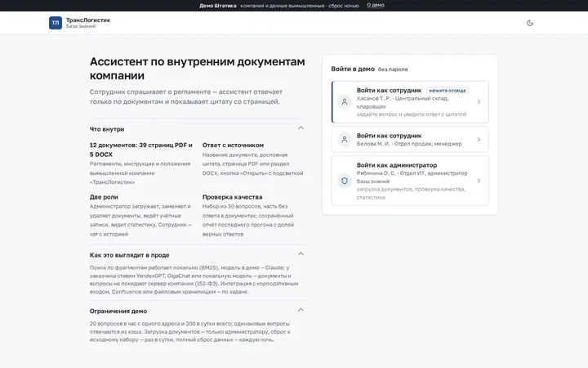Click person icon for Белова М. И.
This screenshot has height=368, width=588.
(x=345, y=139)
